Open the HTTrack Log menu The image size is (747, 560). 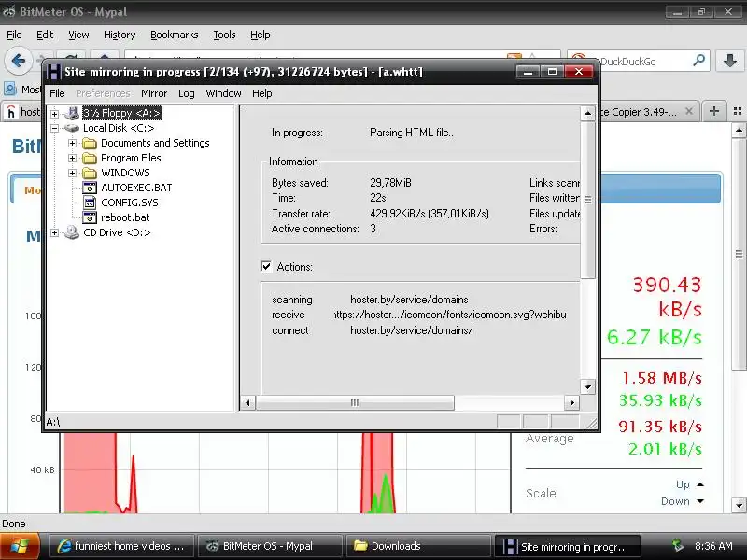click(186, 93)
